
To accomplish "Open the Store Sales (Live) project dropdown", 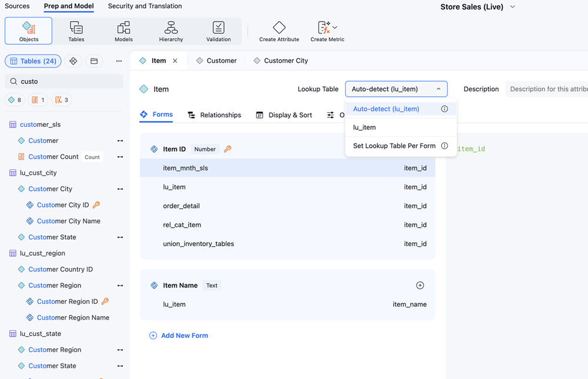I will point(512,7).
